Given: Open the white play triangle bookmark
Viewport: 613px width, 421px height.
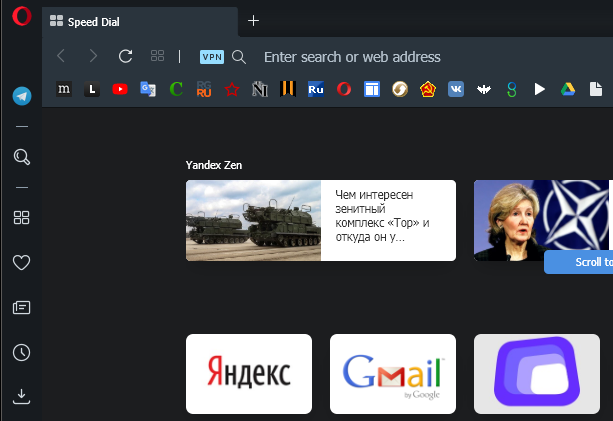Looking at the screenshot, I should point(540,90).
